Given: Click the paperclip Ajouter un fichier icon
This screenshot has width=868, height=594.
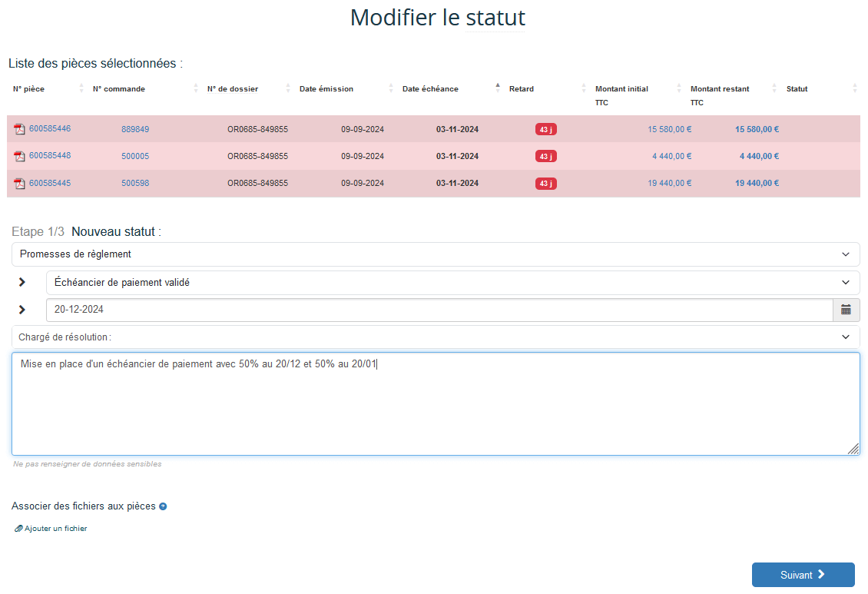Looking at the screenshot, I should (18, 529).
